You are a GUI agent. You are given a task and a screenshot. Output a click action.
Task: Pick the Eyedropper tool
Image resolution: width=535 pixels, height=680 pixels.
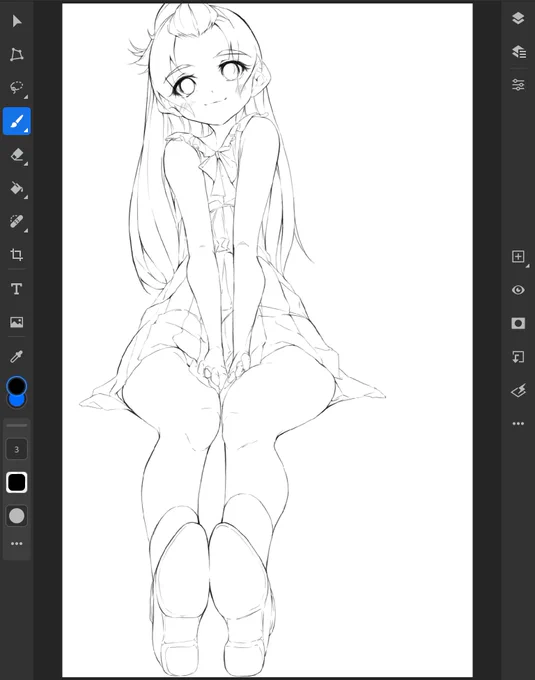click(16, 356)
